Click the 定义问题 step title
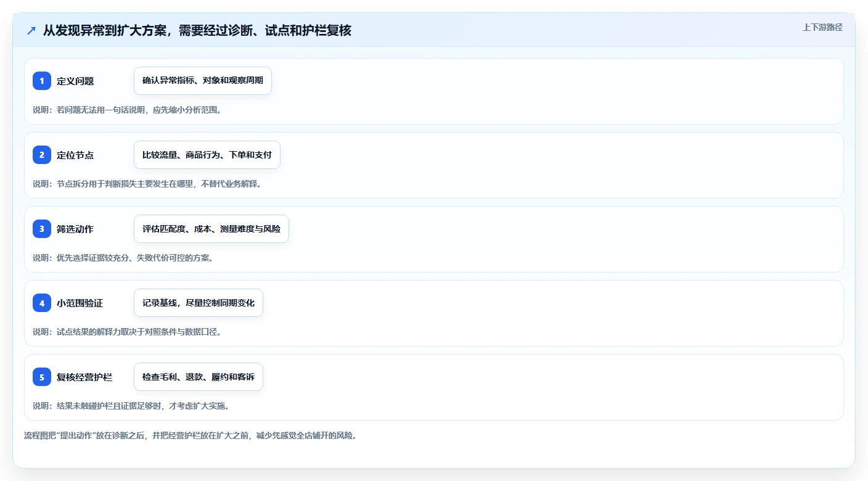 pos(75,81)
